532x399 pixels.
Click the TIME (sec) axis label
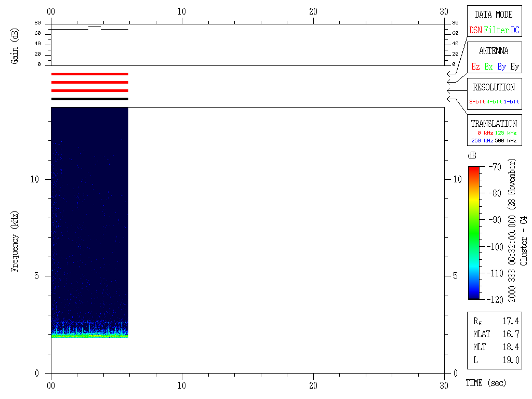[486, 383]
